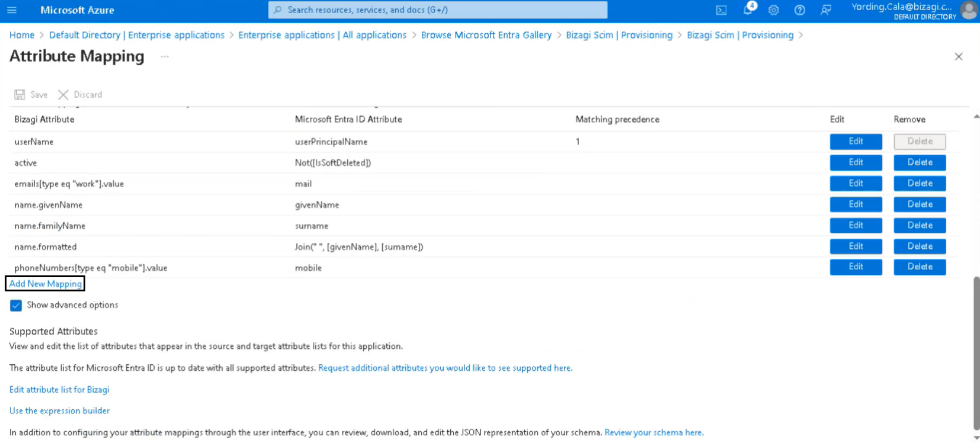Go to Home breadcrumb

[22, 35]
